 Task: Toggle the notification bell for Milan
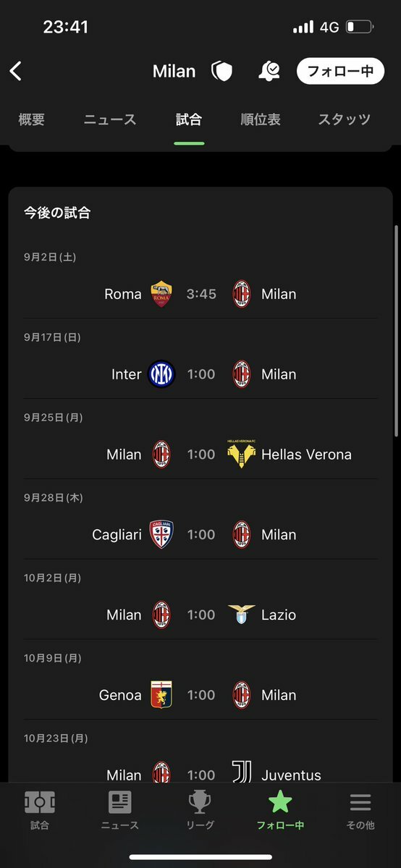point(269,71)
